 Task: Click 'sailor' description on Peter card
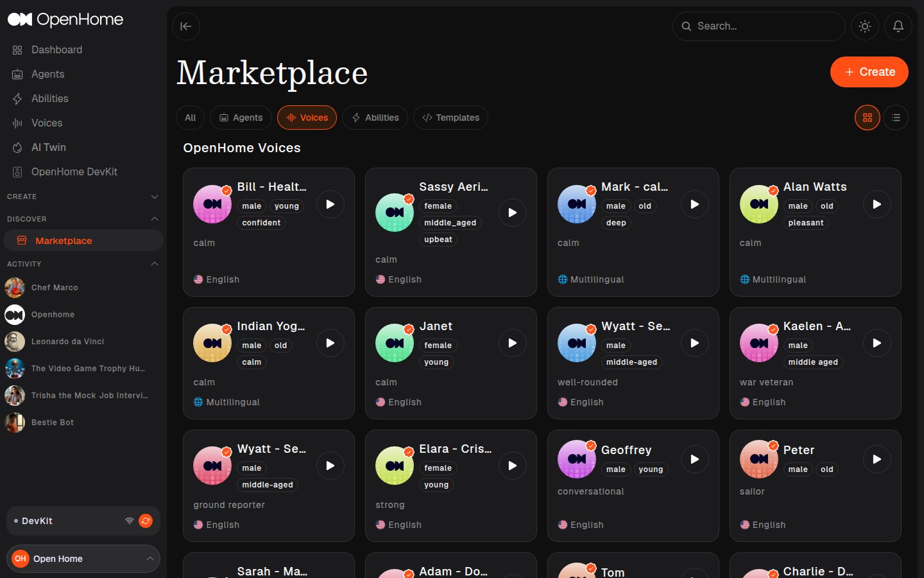tap(752, 491)
